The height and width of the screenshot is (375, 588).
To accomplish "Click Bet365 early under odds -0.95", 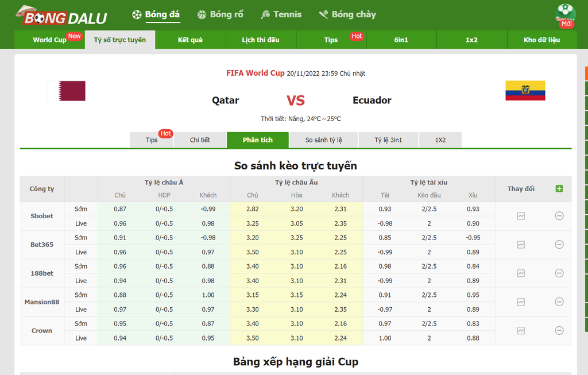I will 473,238.
